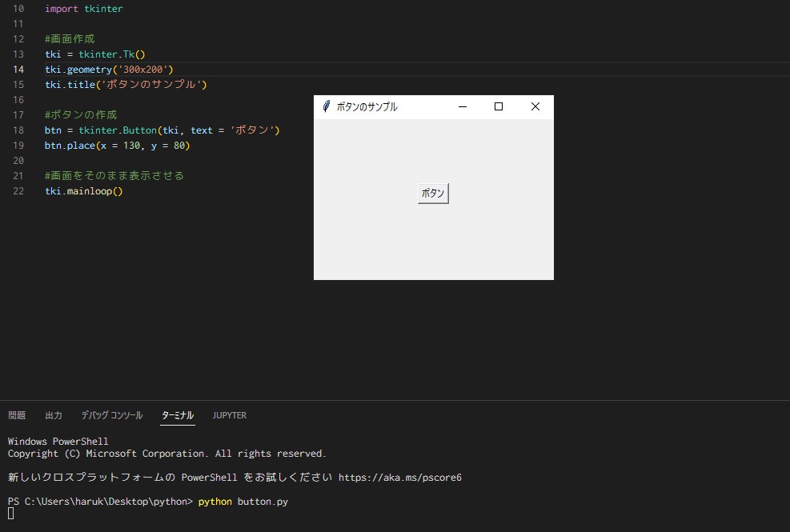Viewport: 790px width, 532px height.
Task: Click the ボタン button in the Tk window
Action: click(433, 194)
